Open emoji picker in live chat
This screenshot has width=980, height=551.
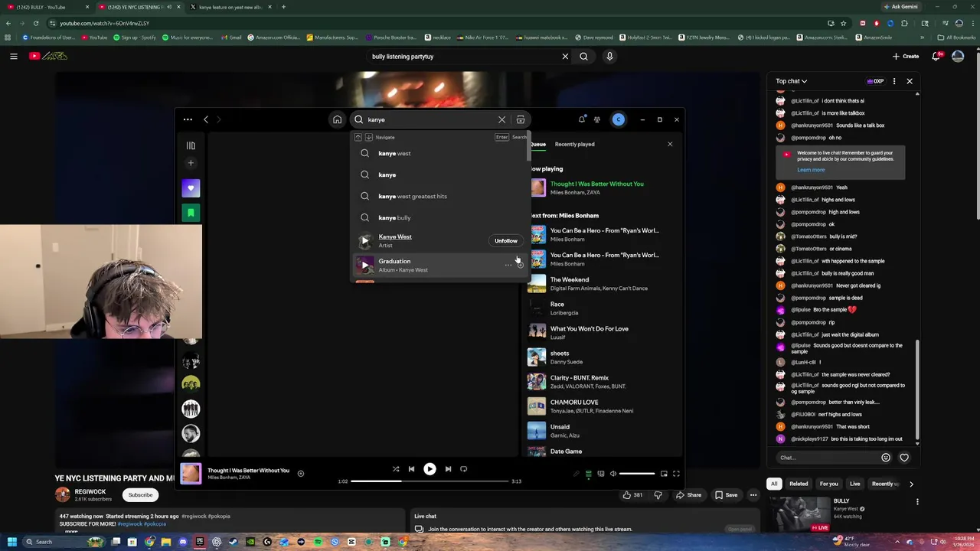(x=886, y=458)
